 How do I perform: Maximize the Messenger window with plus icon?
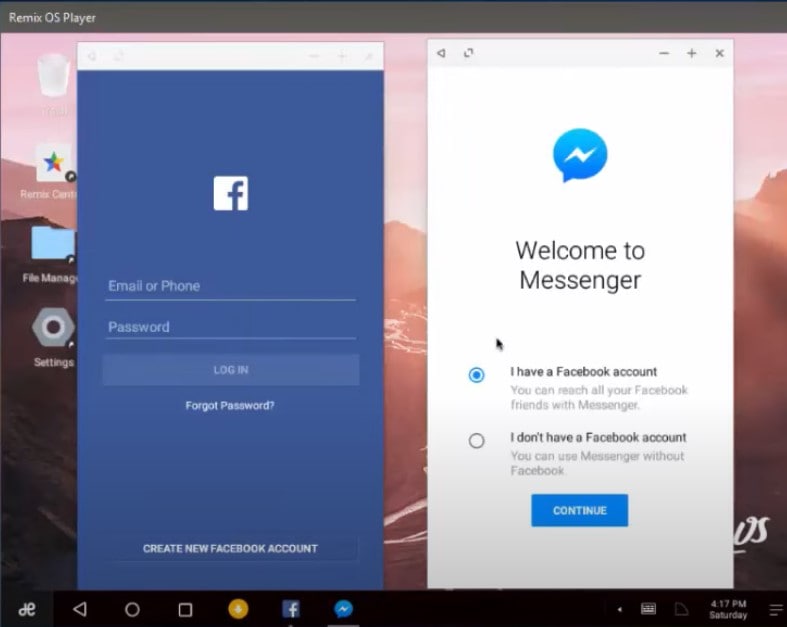pos(691,53)
